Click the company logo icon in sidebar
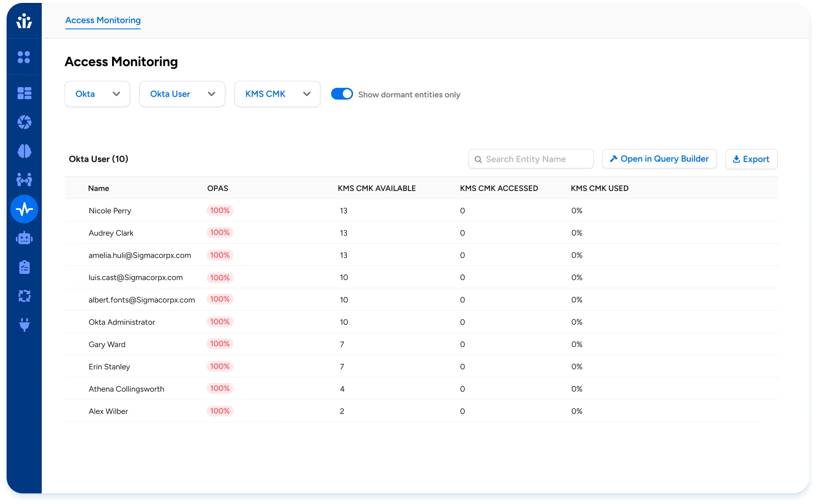The image size is (816, 504). coord(24,21)
